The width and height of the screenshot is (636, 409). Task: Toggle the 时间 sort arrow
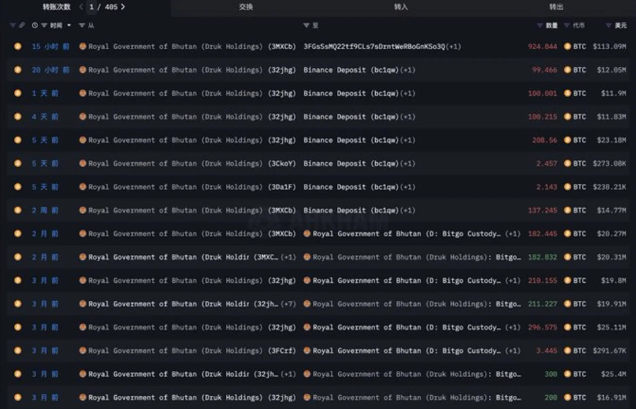(x=69, y=25)
